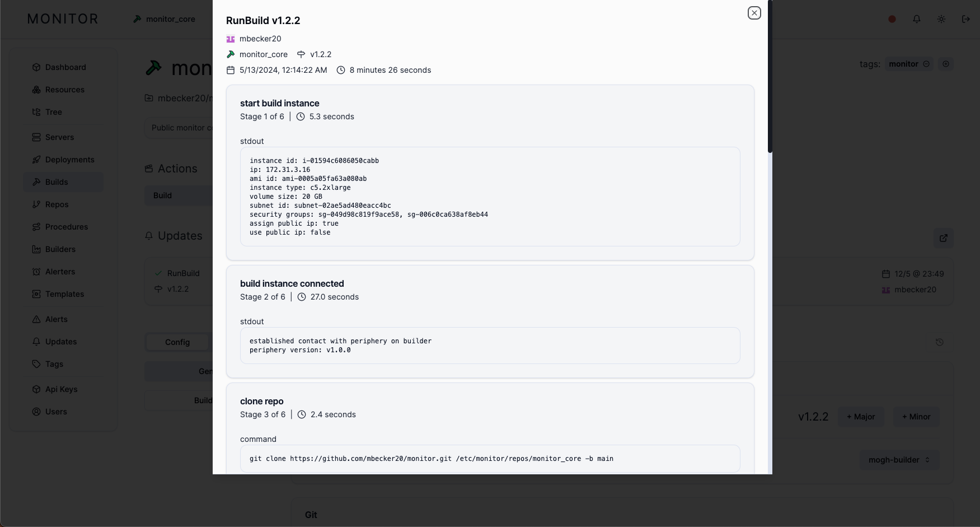The image size is (980, 527).
Task: Navigate to Servers
Action: point(63,137)
